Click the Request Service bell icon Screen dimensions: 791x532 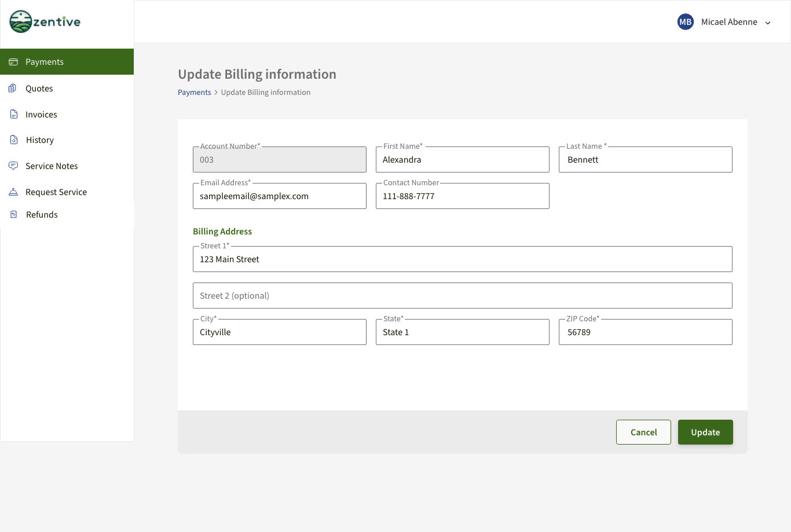(13, 192)
